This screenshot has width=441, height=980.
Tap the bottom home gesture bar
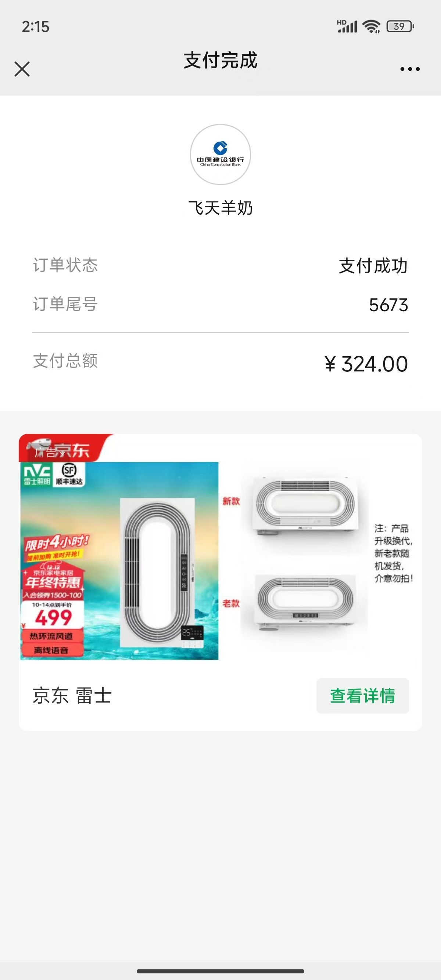click(x=220, y=971)
